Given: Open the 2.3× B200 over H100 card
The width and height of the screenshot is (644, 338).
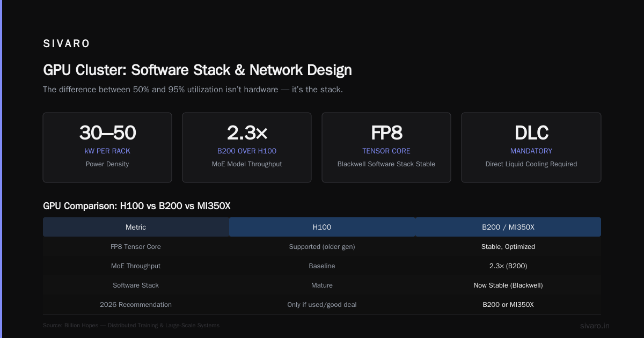Looking at the screenshot, I should 247,148.
